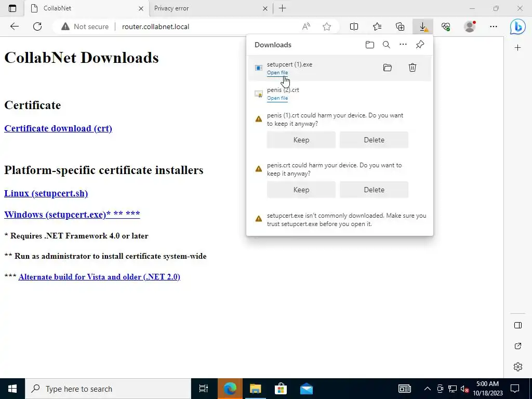
Task: Delete the penis (1).crt download
Action: pos(374,140)
